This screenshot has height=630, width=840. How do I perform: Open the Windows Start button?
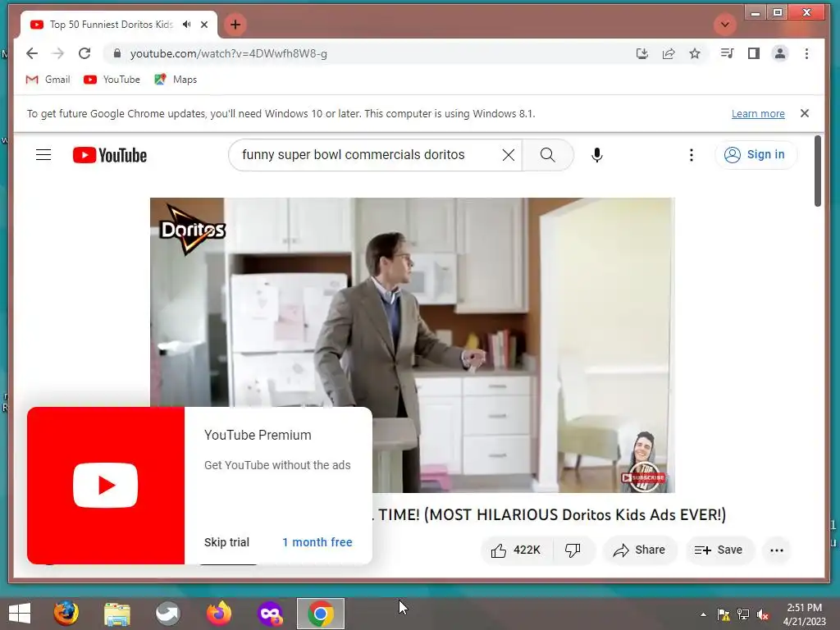pyautogui.click(x=20, y=614)
